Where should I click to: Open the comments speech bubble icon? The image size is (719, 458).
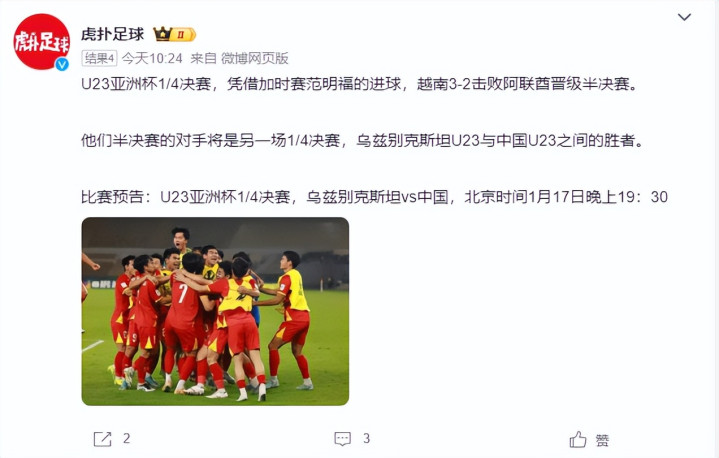click(343, 439)
